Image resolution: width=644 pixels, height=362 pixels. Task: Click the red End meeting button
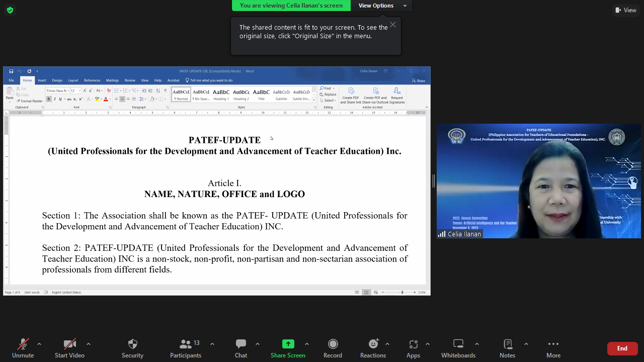[x=622, y=348]
